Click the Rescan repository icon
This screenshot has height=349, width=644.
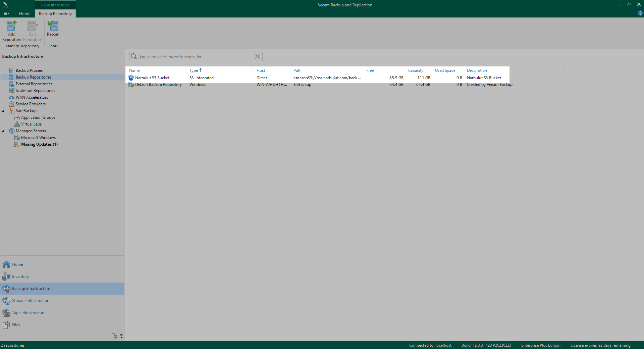pyautogui.click(x=53, y=26)
